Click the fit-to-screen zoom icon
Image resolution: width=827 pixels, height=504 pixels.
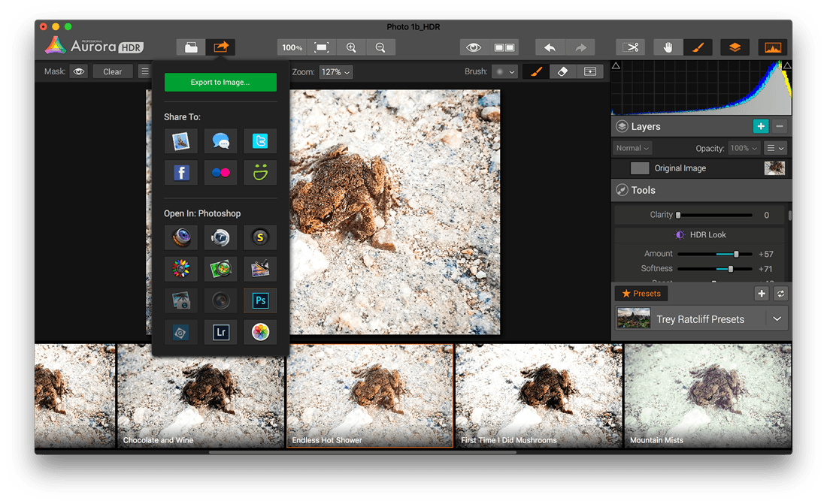321,47
